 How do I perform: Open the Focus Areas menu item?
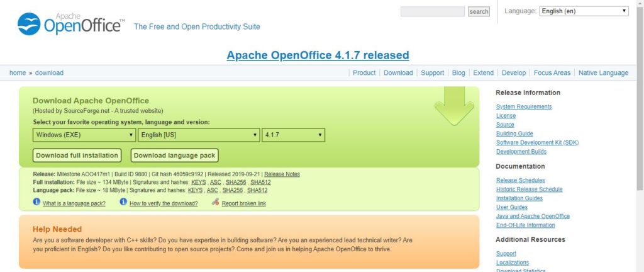[552, 73]
